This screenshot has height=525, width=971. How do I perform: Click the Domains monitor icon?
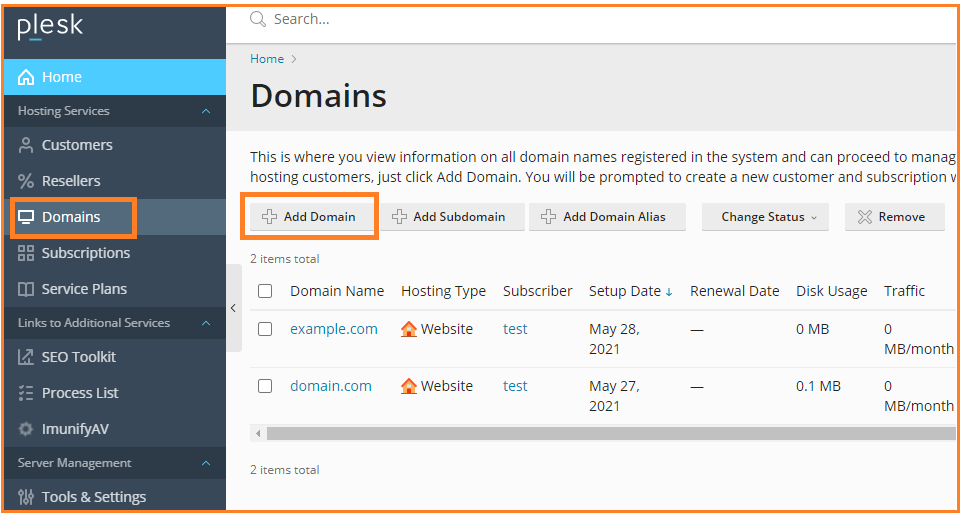pyautogui.click(x=26, y=217)
